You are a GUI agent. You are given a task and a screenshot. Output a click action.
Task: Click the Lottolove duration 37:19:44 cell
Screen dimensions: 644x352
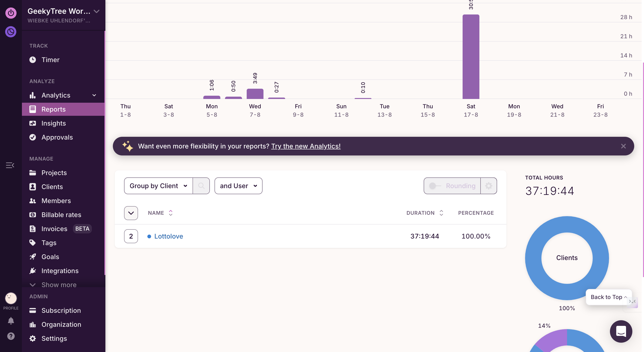[x=425, y=236]
